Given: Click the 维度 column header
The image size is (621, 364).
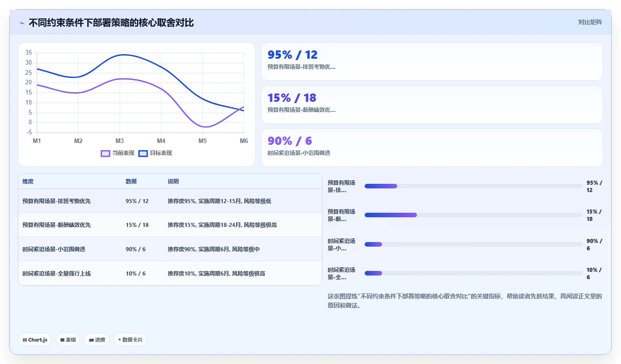Looking at the screenshot, I should tap(28, 182).
